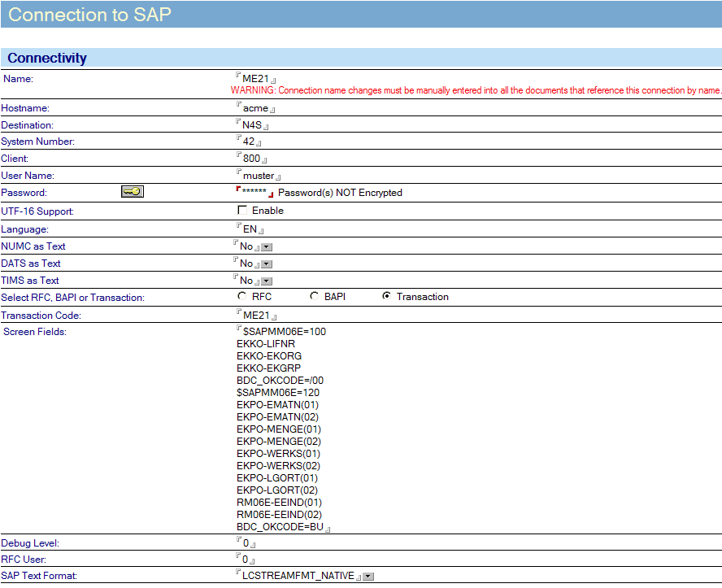
Task: Click the User Name field muster
Action: coord(259,176)
